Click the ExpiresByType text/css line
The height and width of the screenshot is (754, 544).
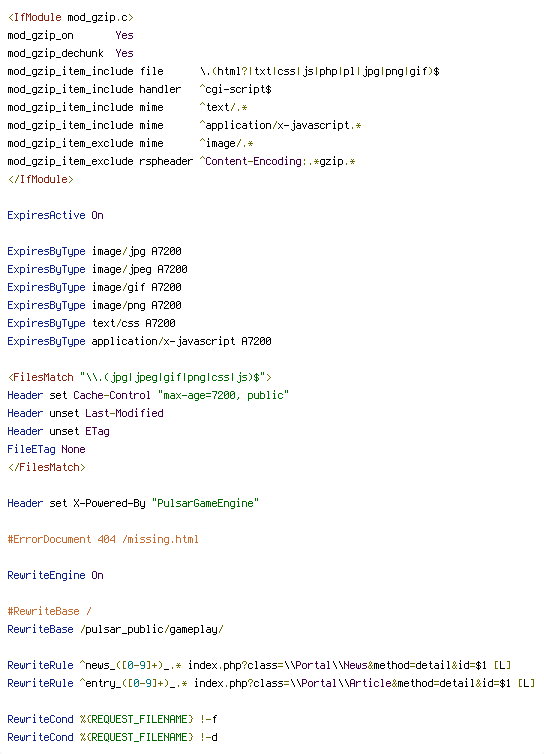tap(91, 323)
